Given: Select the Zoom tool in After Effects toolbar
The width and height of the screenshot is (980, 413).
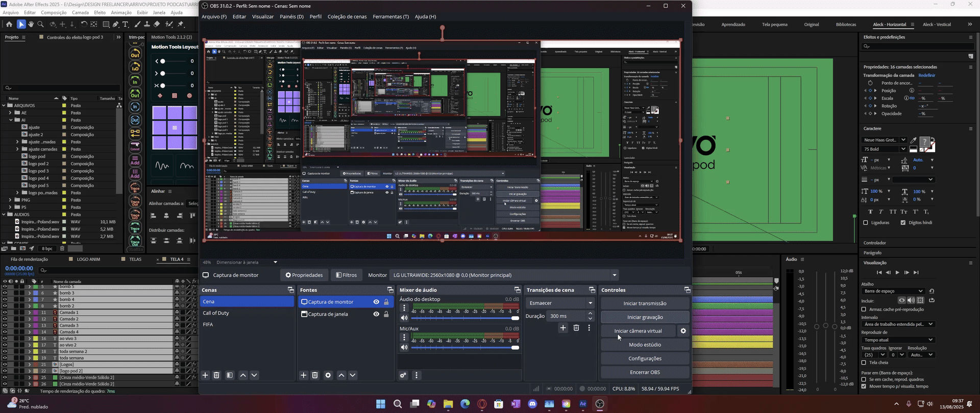Looking at the screenshot, I should pos(41,24).
